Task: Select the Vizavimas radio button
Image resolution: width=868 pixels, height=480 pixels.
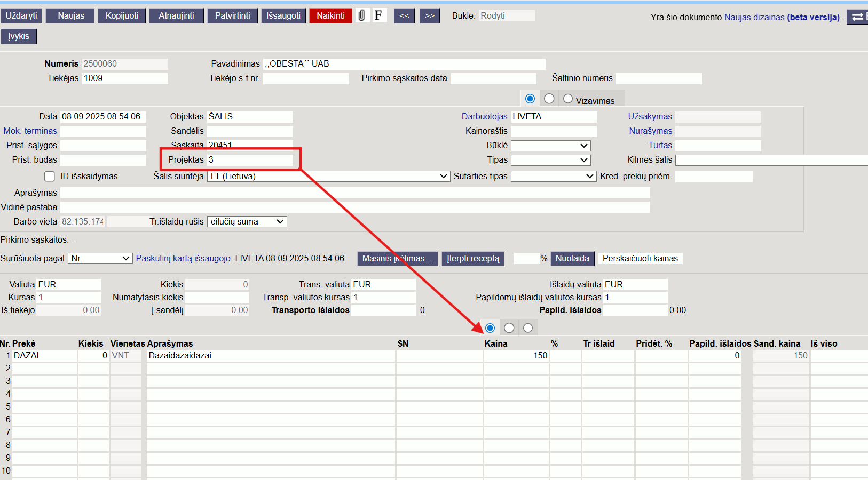Action: tap(568, 99)
